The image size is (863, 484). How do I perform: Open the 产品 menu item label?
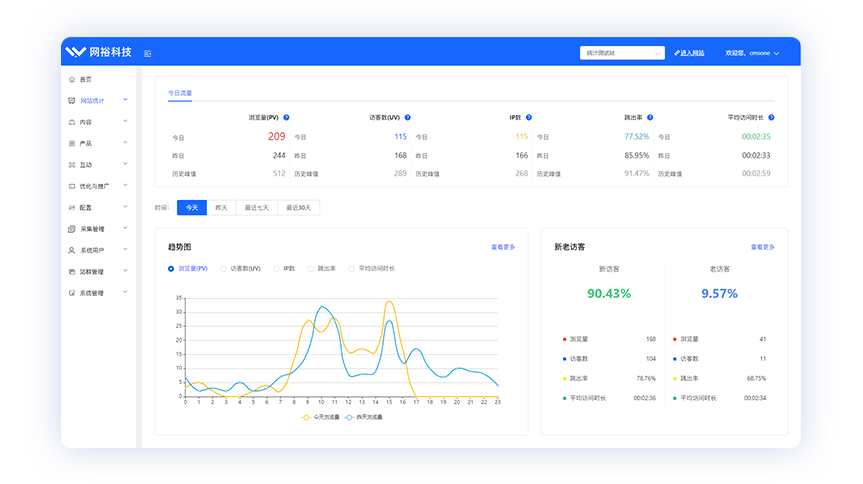point(86,143)
